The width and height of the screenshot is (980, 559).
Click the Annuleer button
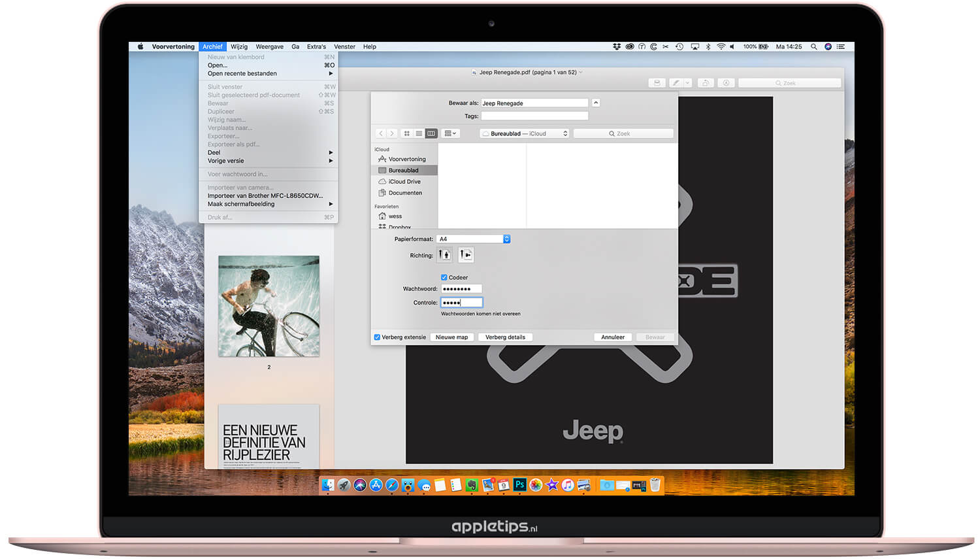pyautogui.click(x=613, y=337)
